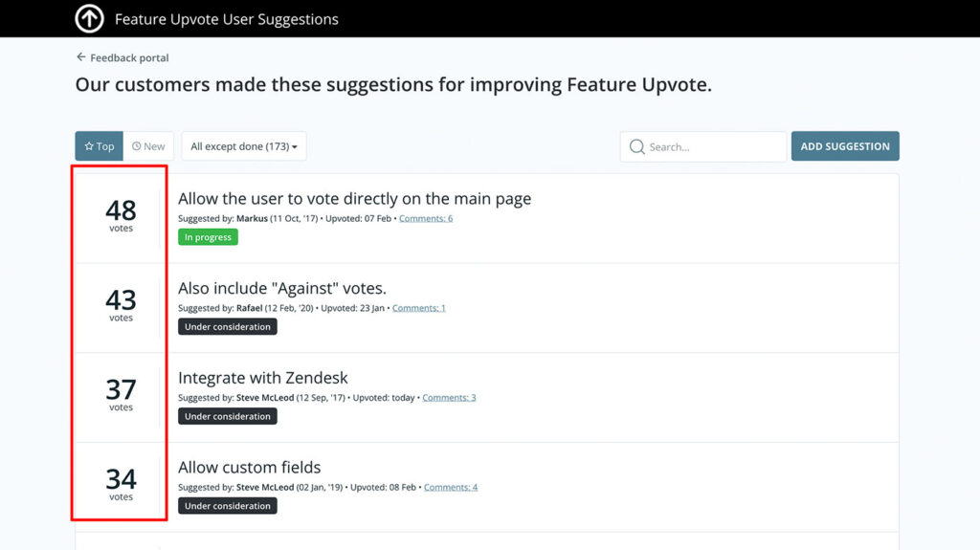
Task: Click the star icon in the Top tab
Action: pos(89,146)
